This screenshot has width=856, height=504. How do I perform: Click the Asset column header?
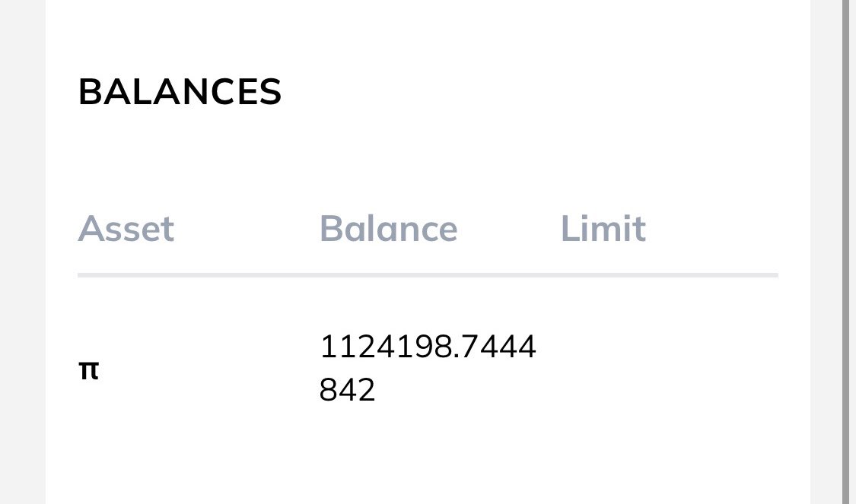click(x=126, y=229)
